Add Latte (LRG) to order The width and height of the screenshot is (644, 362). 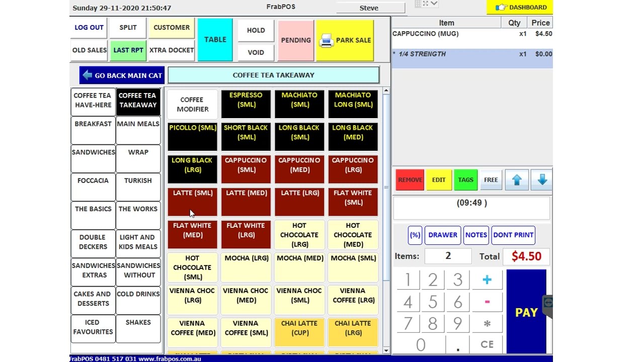(x=299, y=202)
